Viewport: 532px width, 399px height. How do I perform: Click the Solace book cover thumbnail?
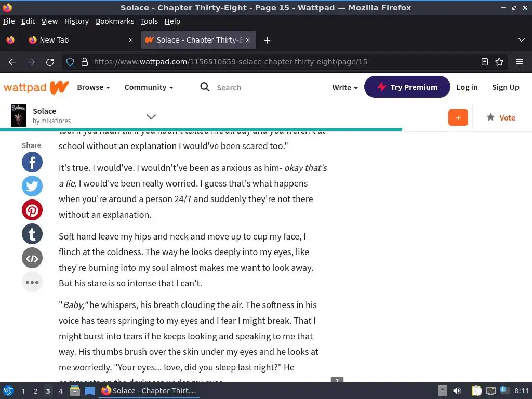19,116
